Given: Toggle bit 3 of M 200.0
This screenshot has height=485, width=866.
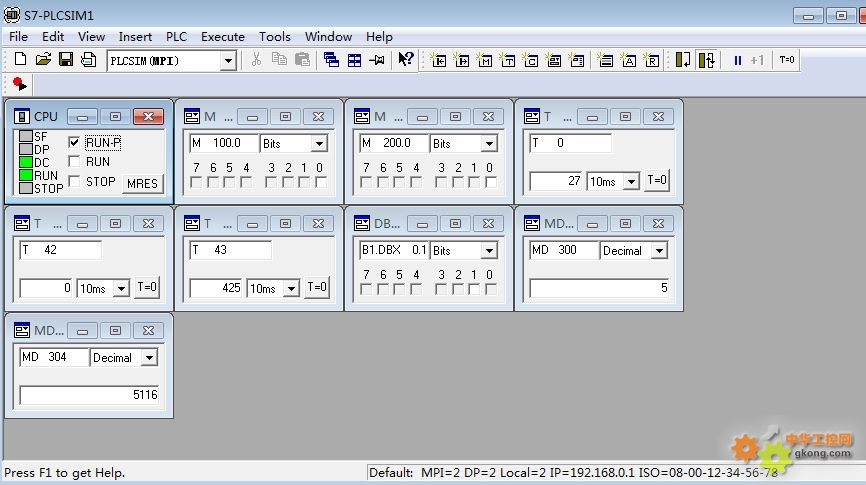Looking at the screenshot, I should (441, 182).
